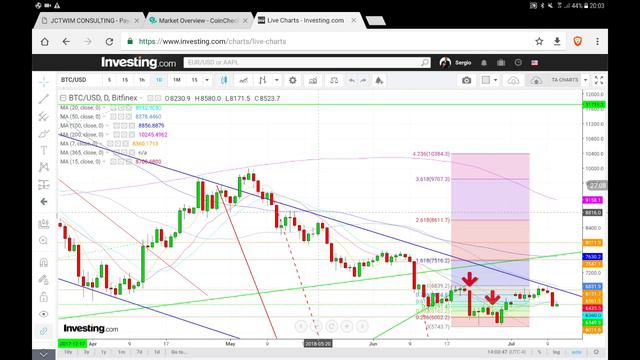
Task: Select the brush drawing tool
Action: pyautogui.click(x=44, y=133)
